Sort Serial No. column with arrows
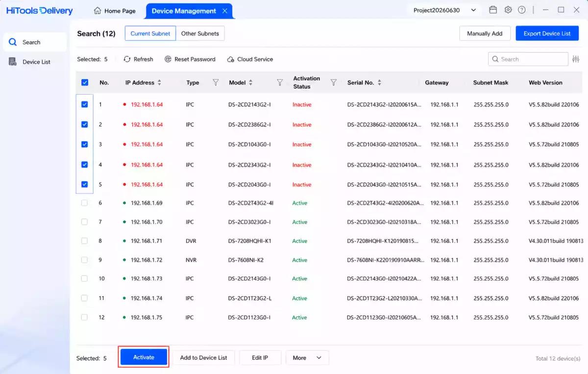Screen dimensions: 588x374 pyautogui.click(x=379, y=83)
